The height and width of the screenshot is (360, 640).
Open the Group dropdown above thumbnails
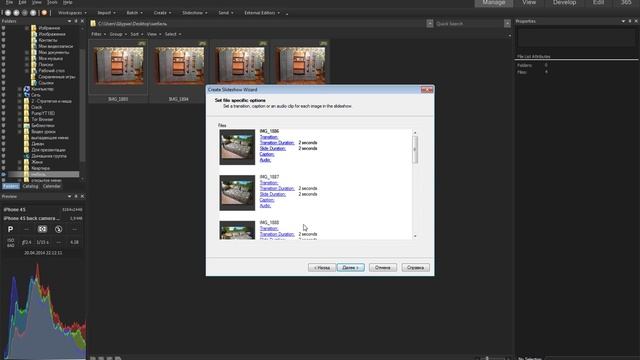(x=118, y=34)
